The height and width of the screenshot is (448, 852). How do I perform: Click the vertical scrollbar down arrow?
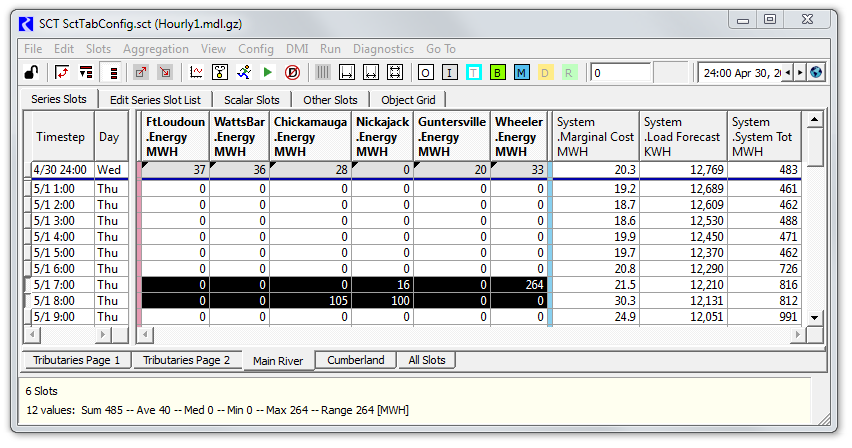[814, 318]
